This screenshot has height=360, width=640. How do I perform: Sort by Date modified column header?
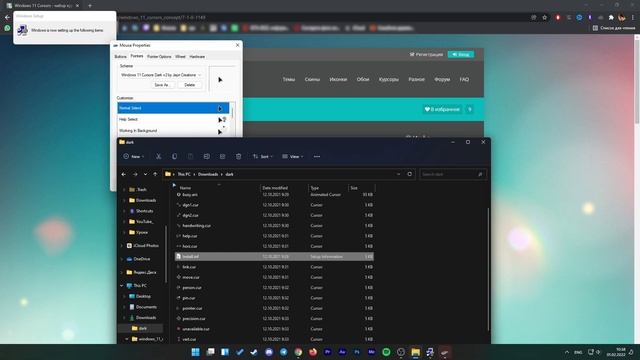click(x=284, y=188)
